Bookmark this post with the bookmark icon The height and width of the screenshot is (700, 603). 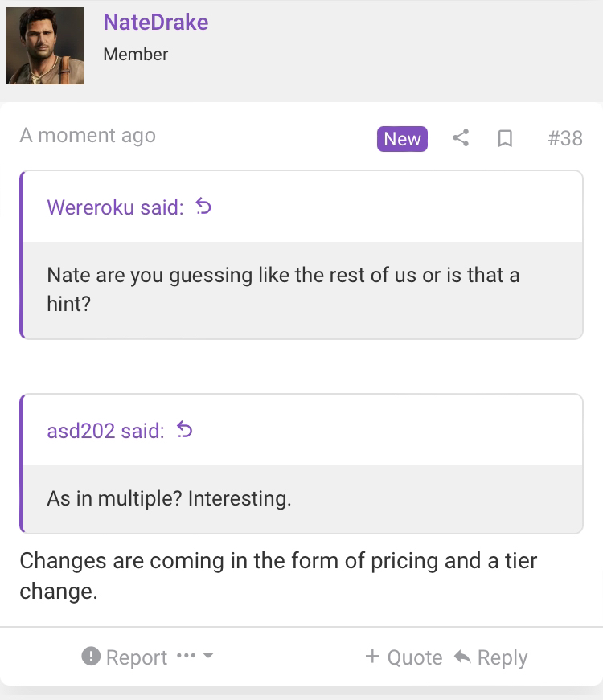(x=505, y=138)
